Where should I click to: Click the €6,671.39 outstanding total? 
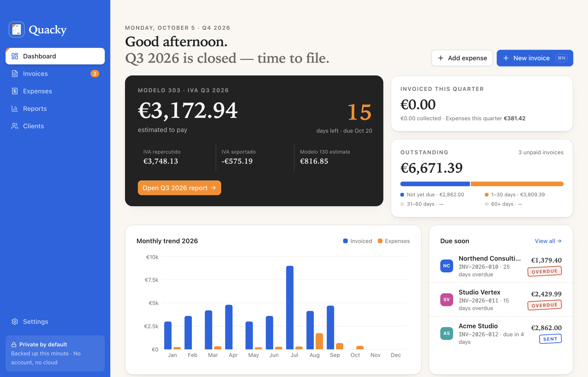(x=431, y=168)
